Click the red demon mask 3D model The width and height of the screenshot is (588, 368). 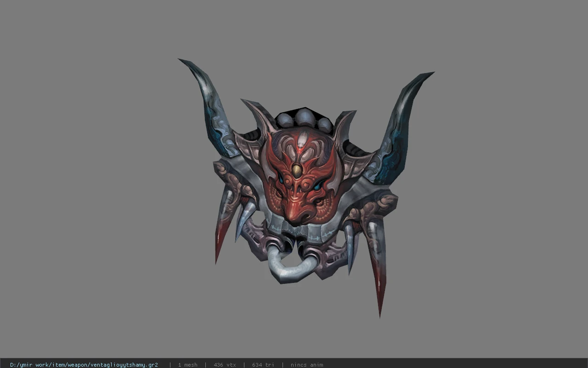[305, 189]
